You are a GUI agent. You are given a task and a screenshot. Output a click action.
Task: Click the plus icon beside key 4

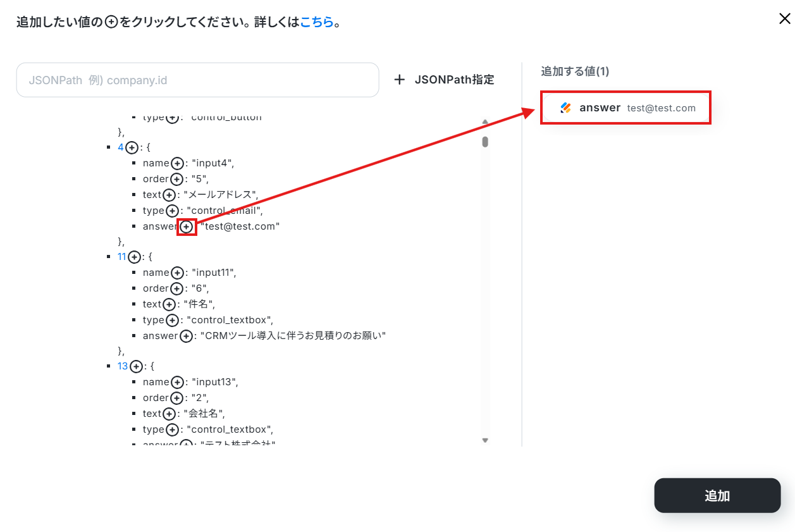coord(132,147)
